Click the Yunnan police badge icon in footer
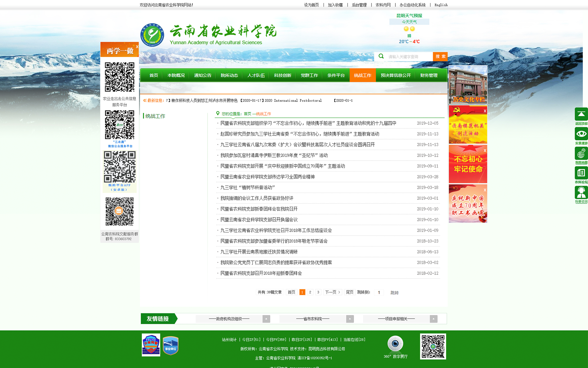The width and height of the screenshot is (588, 368). 151,345
